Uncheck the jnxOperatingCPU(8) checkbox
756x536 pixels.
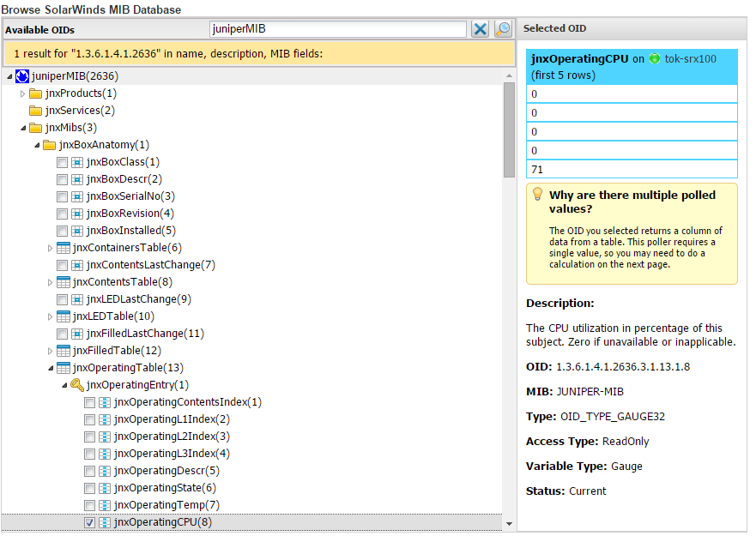(89, 522)
